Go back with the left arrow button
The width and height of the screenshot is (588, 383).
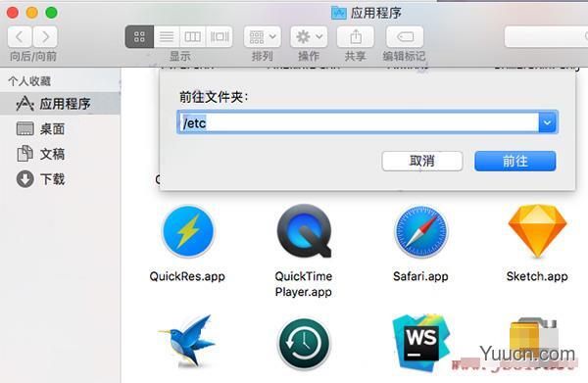[20, 36]
